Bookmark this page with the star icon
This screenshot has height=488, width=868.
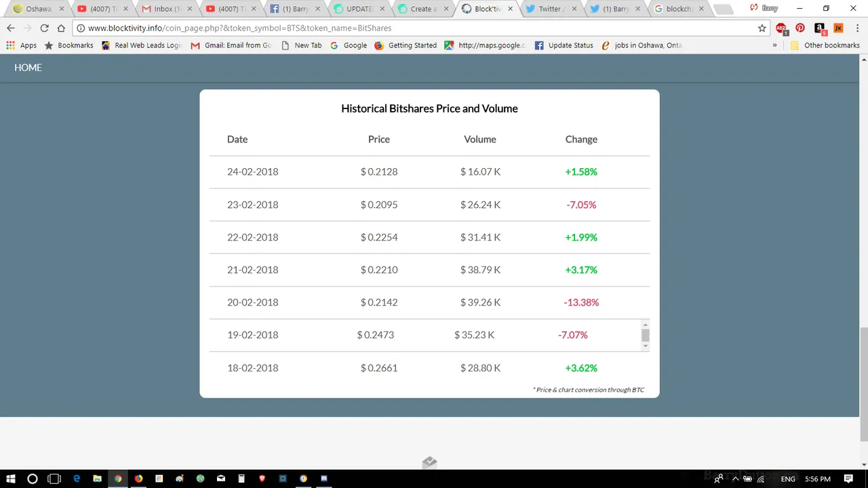pyautogui.click(x=762, y=28)
